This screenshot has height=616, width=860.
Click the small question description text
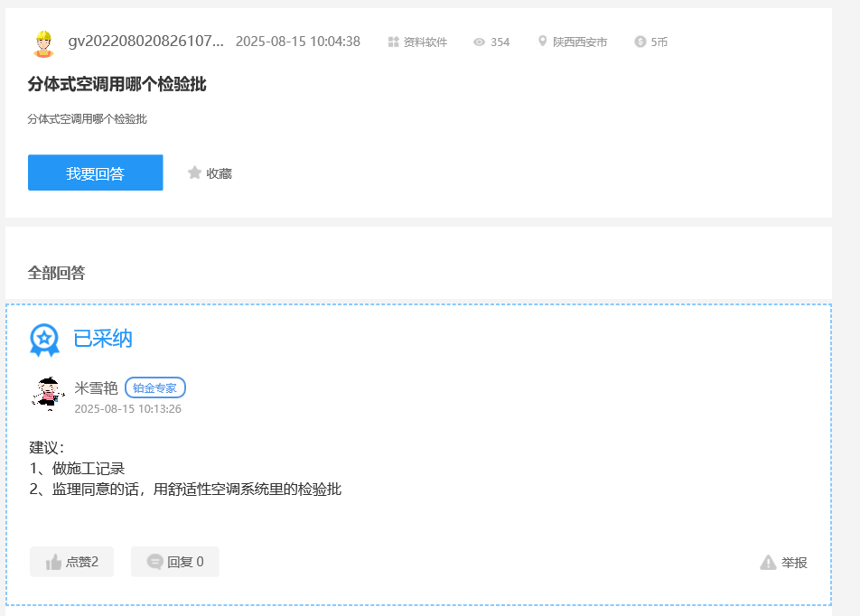88,119
